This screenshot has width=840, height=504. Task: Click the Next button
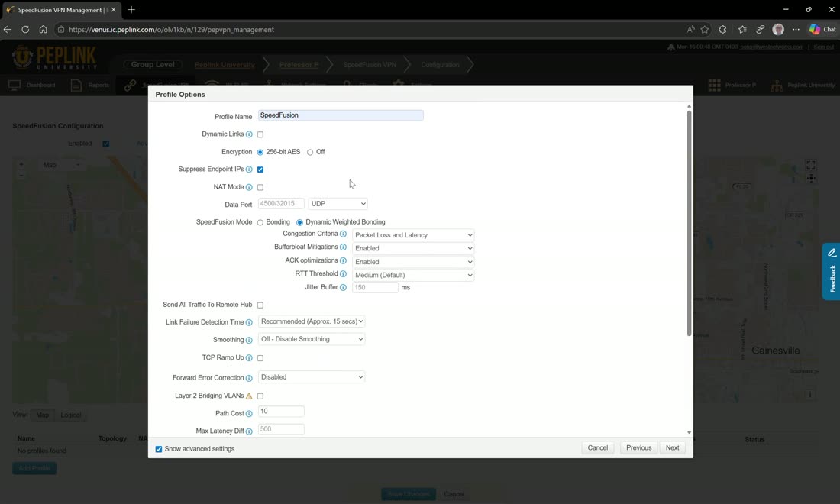click(672, 447)
